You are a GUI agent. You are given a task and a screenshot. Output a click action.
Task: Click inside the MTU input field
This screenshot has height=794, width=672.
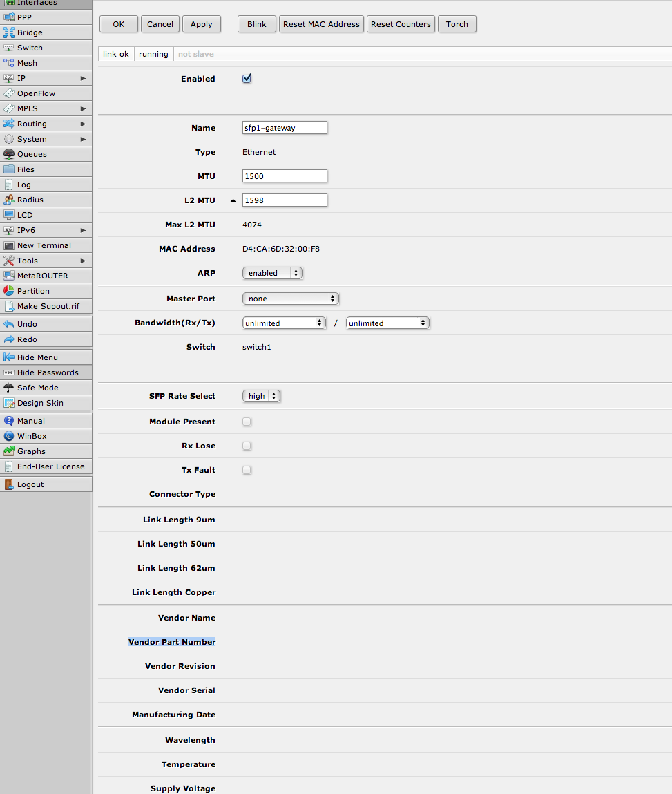[284, 176]
